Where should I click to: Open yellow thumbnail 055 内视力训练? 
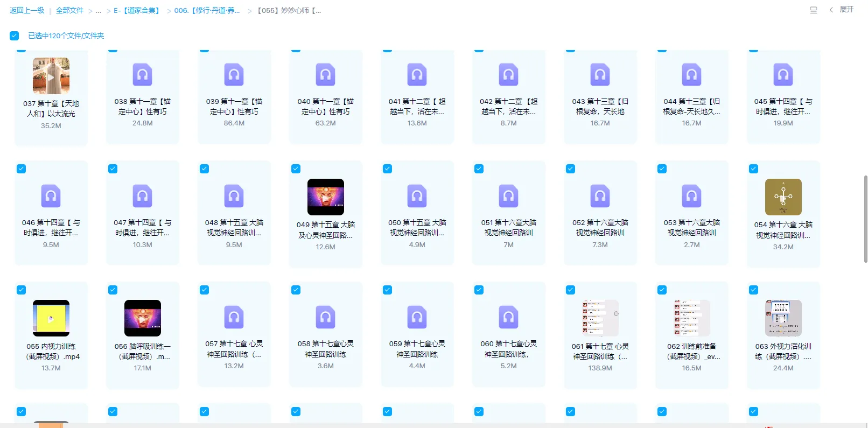click(x=51, y=318)
